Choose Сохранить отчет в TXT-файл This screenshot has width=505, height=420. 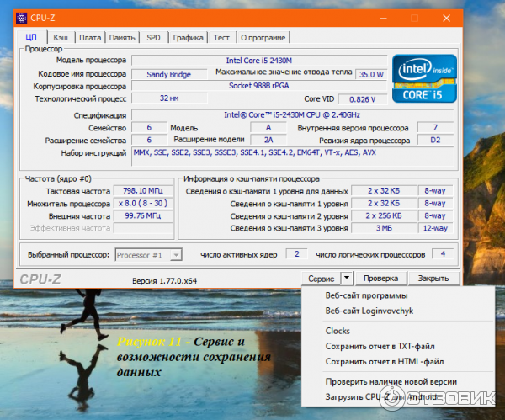tap(380, 346)
